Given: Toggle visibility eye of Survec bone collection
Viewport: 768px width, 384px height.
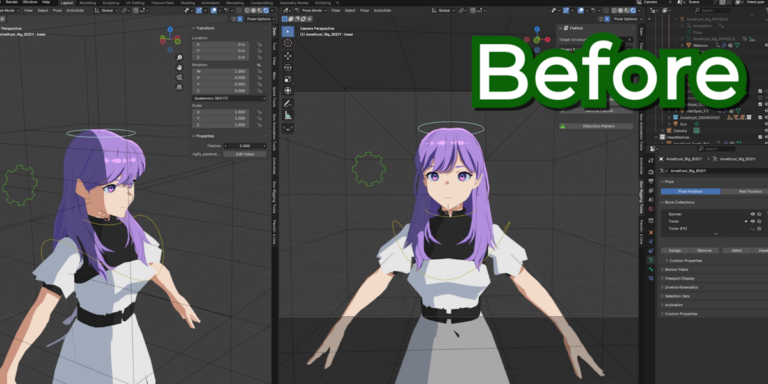Looking at the screenshot, I should [752, 214].
